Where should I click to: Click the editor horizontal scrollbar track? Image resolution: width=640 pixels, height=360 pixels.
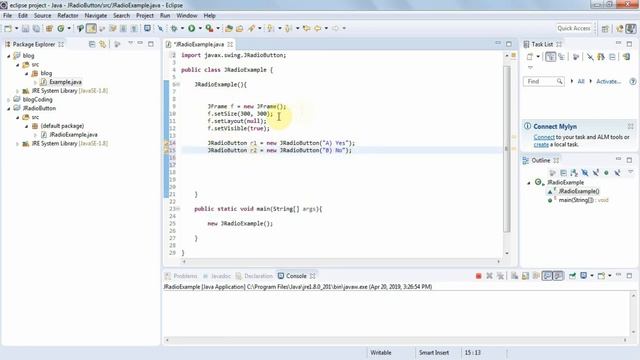[341, 261]
